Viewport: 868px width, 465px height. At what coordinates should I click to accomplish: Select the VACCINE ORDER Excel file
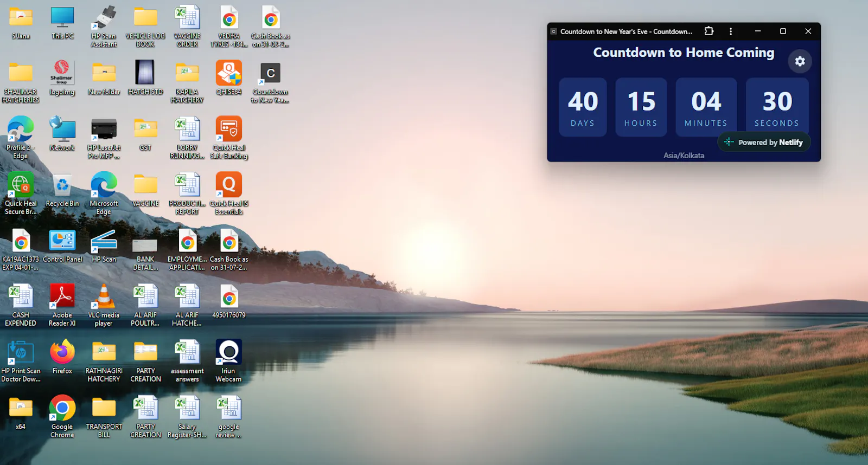pyautogui.click(x=187, y=27)
